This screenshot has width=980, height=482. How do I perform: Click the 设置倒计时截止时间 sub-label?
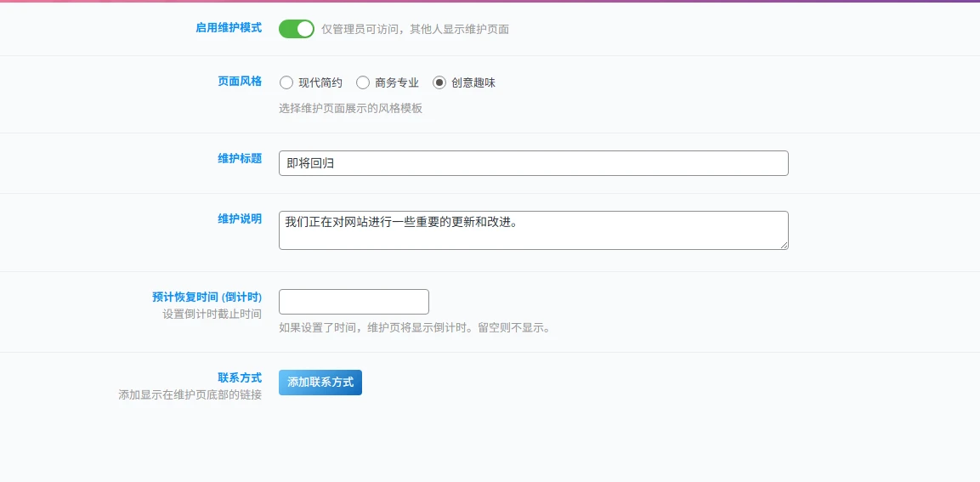coord(212,314)
